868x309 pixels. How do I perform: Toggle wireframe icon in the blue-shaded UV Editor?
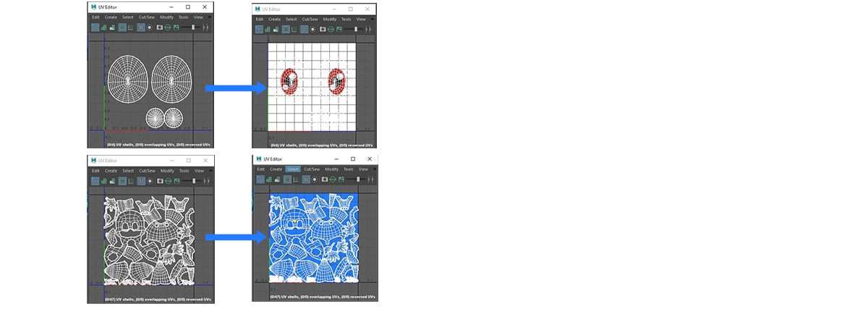tap(260, 179)
